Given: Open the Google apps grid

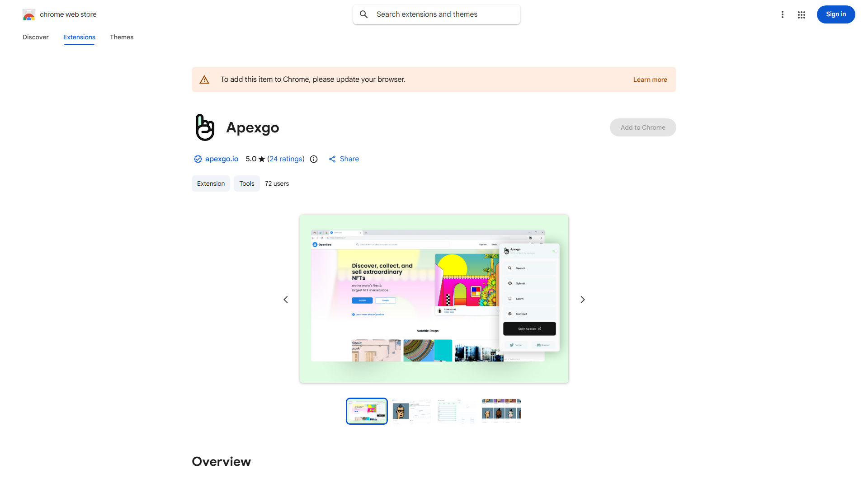Looking at the screenshot, I should [x=802, y=14].
